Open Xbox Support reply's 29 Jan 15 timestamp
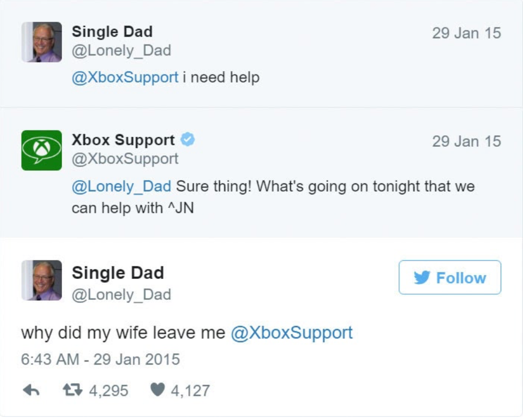The image size is (523, 420). [466, 142]
